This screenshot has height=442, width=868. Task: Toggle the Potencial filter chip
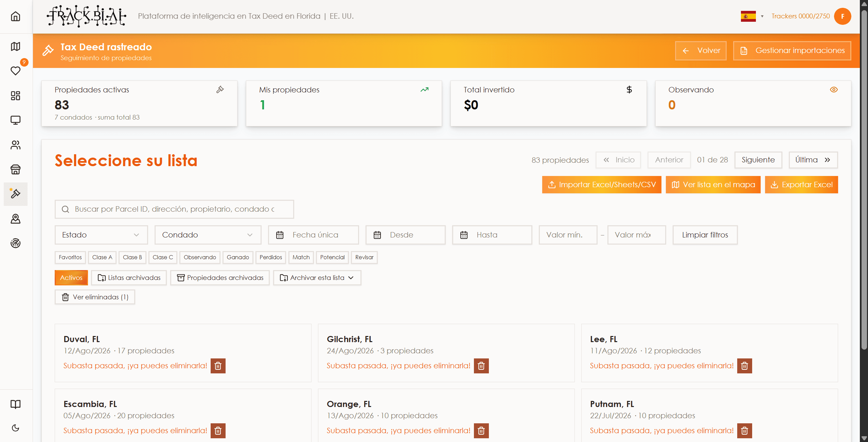(332, 258)
